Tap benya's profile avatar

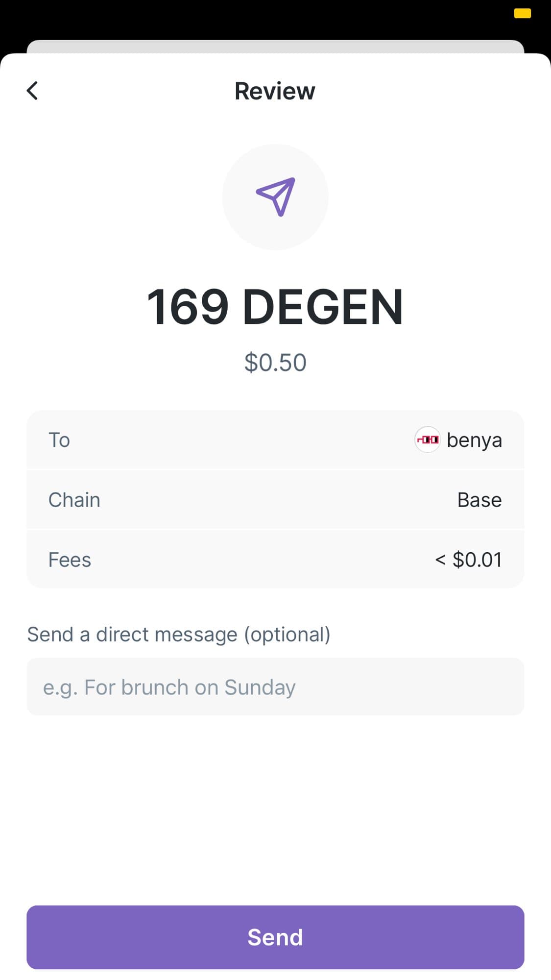click(427, 440)
